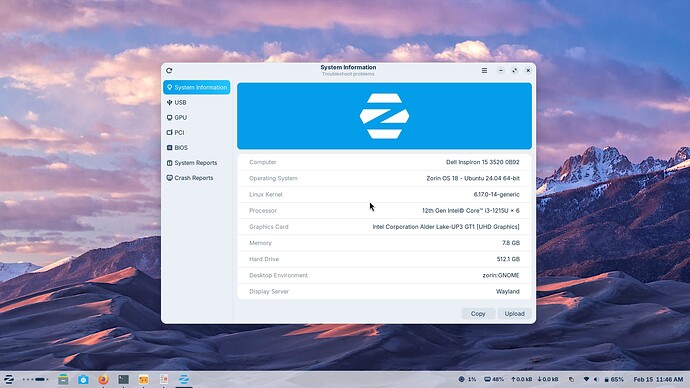Click the '7.8 GB' memory value
The image size is (690, 388).
(511, 243)
